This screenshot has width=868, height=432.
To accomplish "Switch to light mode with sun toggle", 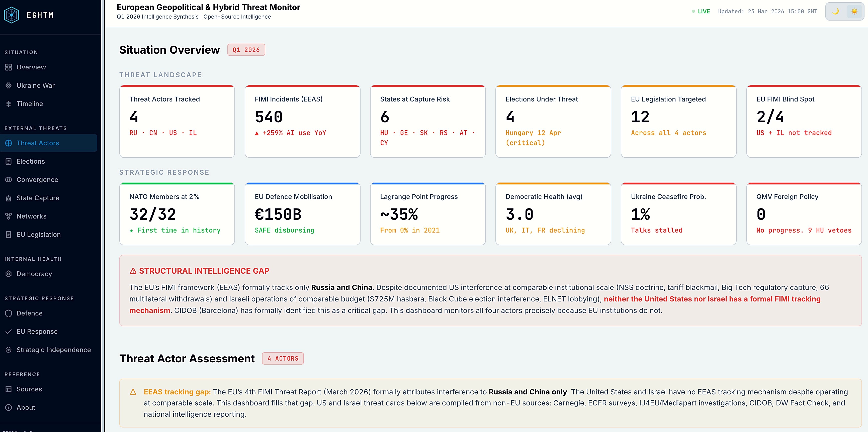I will click(x=854, y=12).
